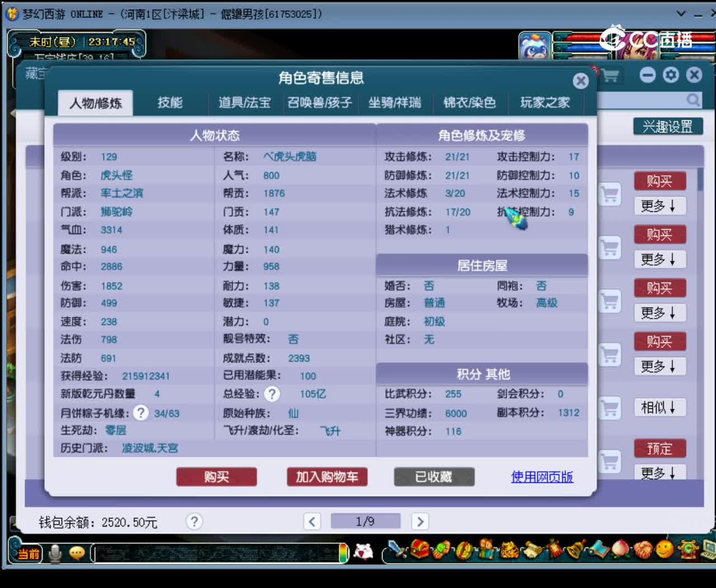Screen dimensions: 716x588
Task: Click the 兴趣设置 button
Action: [x=668, y=126]
